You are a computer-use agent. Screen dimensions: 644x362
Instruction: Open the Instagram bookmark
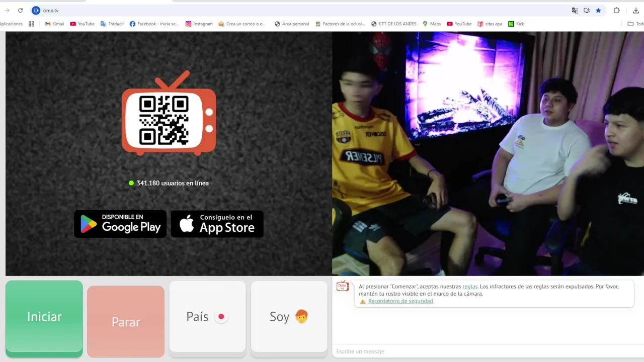click(199, 24)
